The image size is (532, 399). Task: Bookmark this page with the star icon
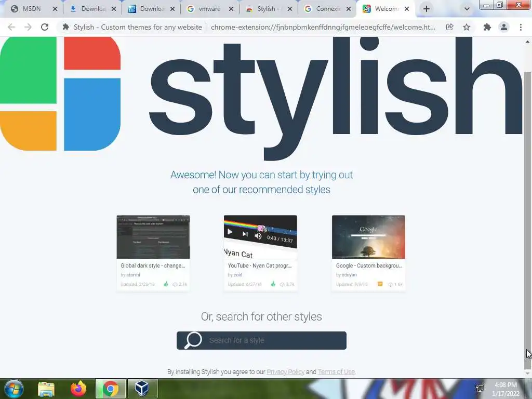point(467,27)
